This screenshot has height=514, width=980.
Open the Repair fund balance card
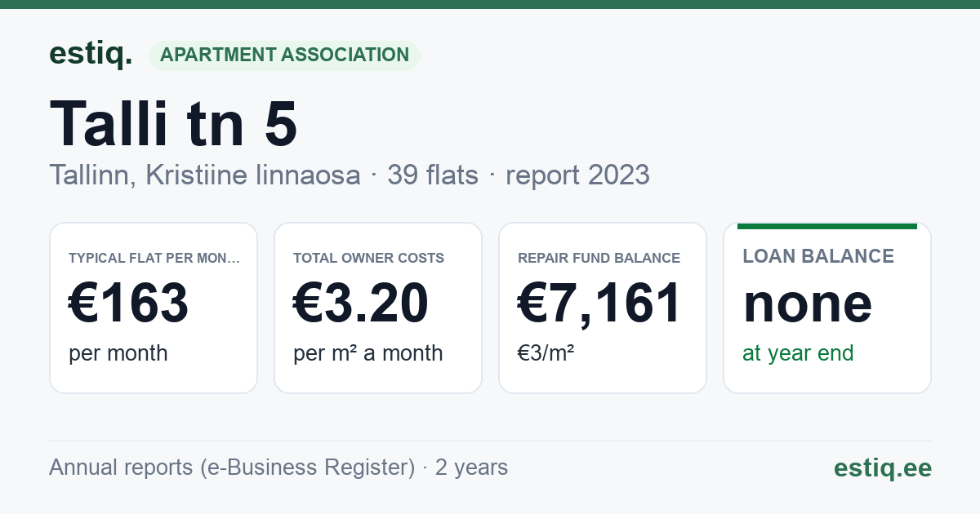603,308
